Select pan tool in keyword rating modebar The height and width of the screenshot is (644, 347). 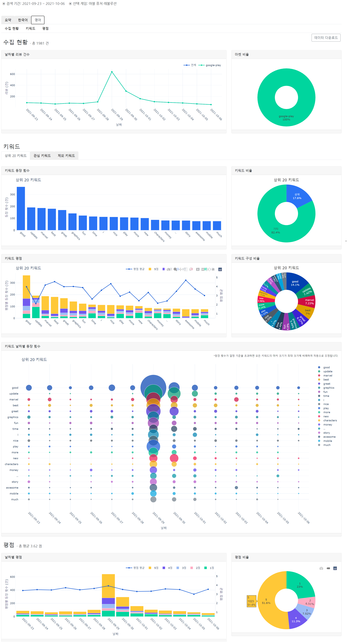[x=181, y=269]
